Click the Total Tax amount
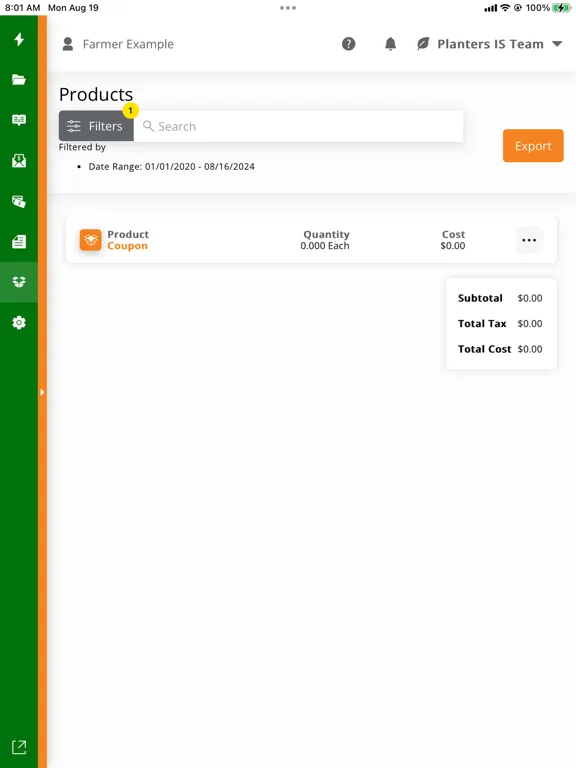This screenshot has width=576, height=768. [x=530, y=324]
